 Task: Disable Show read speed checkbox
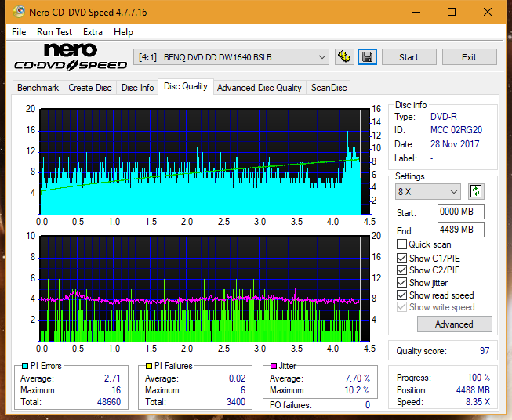click(x=401, y=295)
